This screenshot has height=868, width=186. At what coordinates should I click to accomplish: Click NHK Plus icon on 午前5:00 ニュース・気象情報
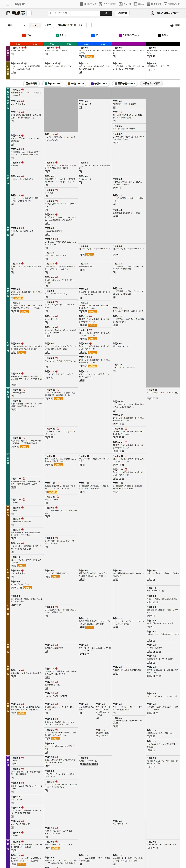point(23,101)
